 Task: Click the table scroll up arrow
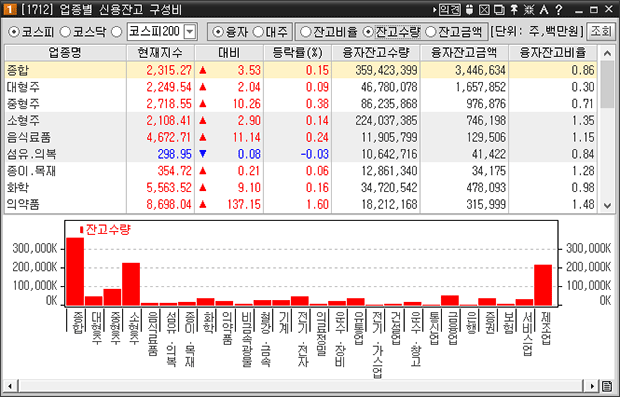click(607, 53)
